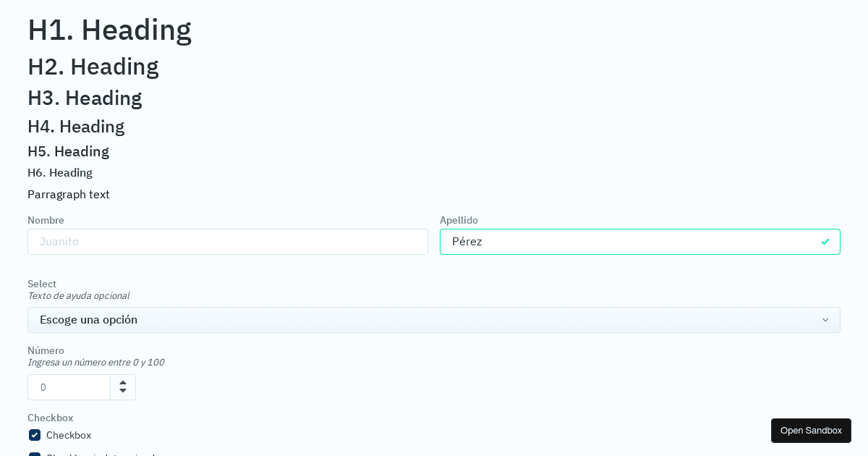Click the Nombre input showing Juanito placeholder
Image resolution: width=868 pixels, height=456 pixels.
228,242
